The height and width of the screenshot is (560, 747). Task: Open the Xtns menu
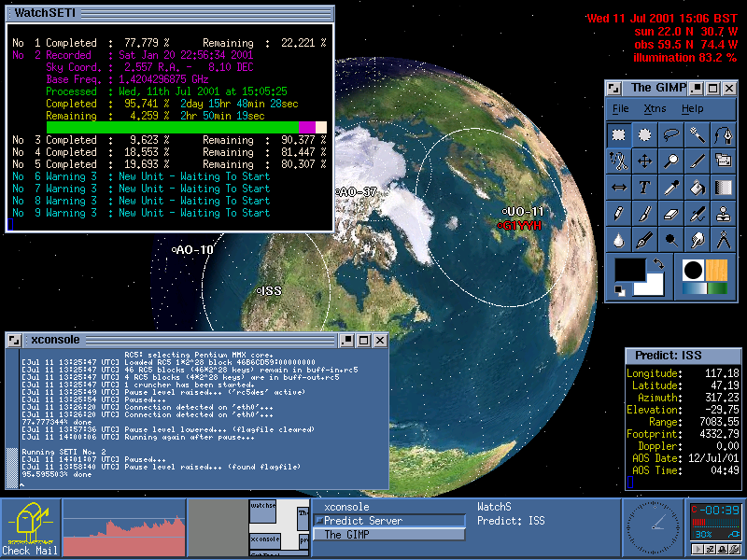(x=655, y=109)
